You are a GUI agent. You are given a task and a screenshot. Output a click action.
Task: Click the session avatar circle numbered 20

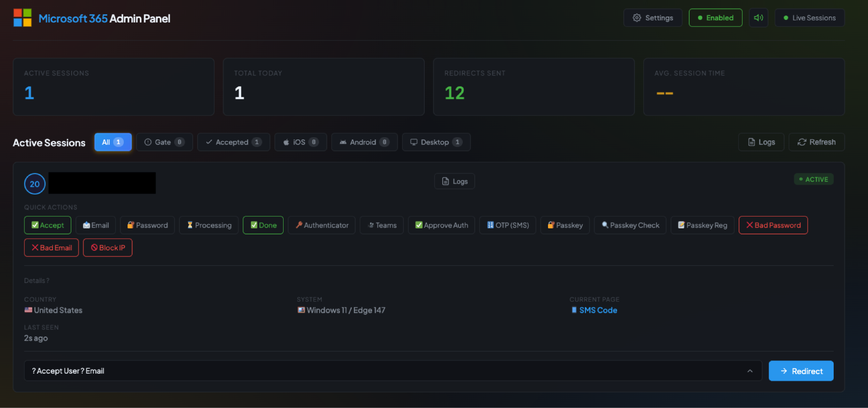point(35,184)
